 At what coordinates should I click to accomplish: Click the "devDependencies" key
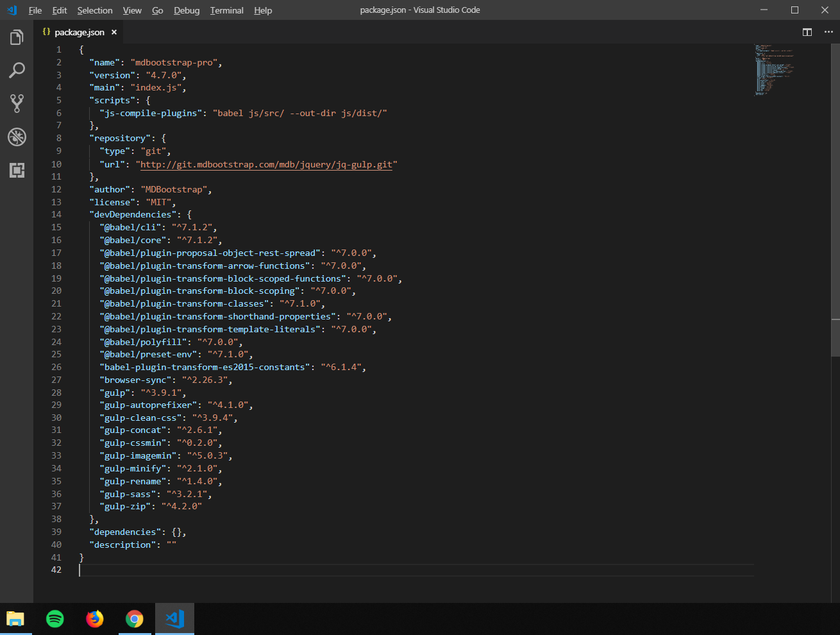[133, 215]
